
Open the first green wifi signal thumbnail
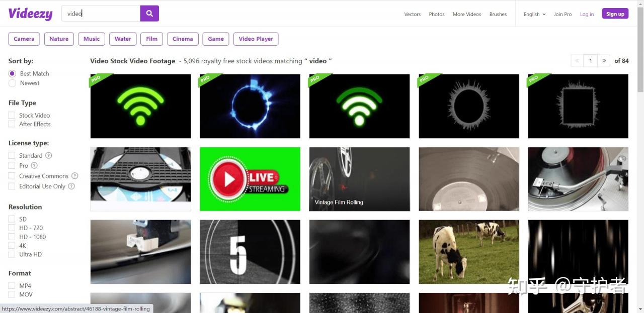(140, 106)
